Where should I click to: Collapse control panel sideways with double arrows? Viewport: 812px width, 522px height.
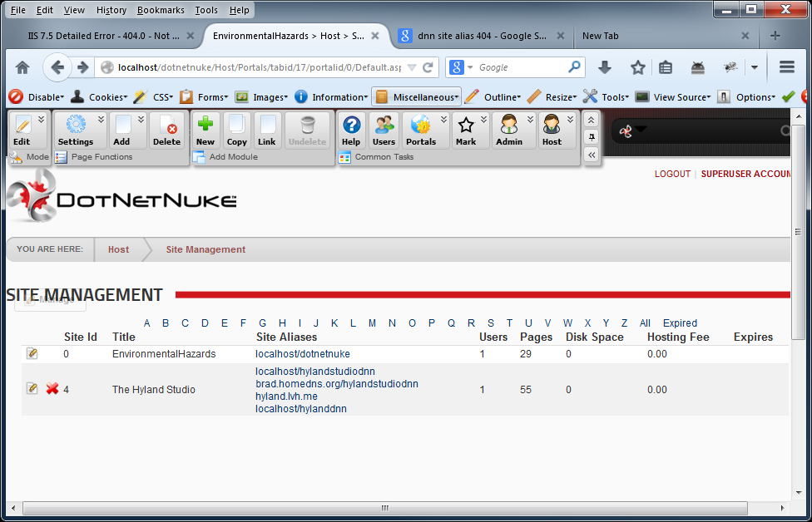[x=592, y=155]
